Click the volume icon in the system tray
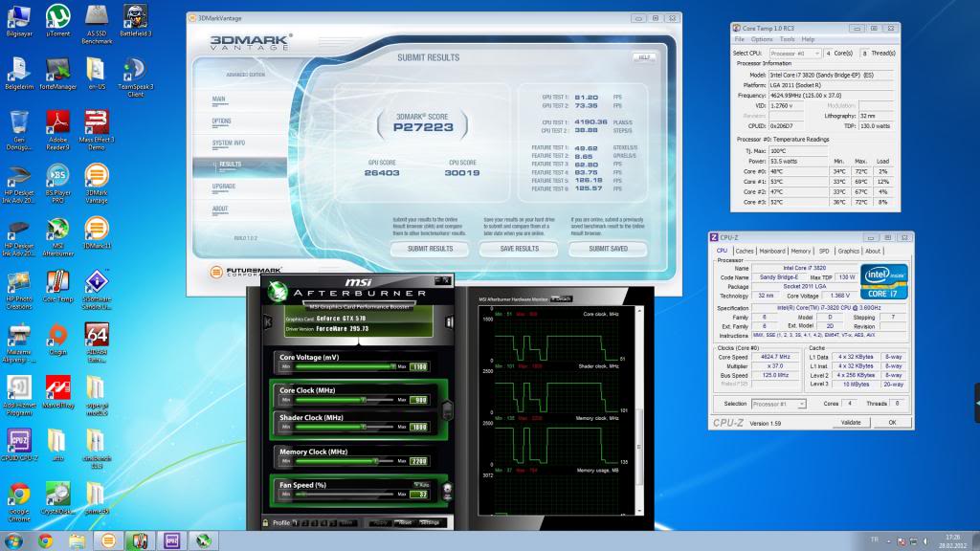The height and width of the screenshot is (551, 980). click(x=925, y=541)
